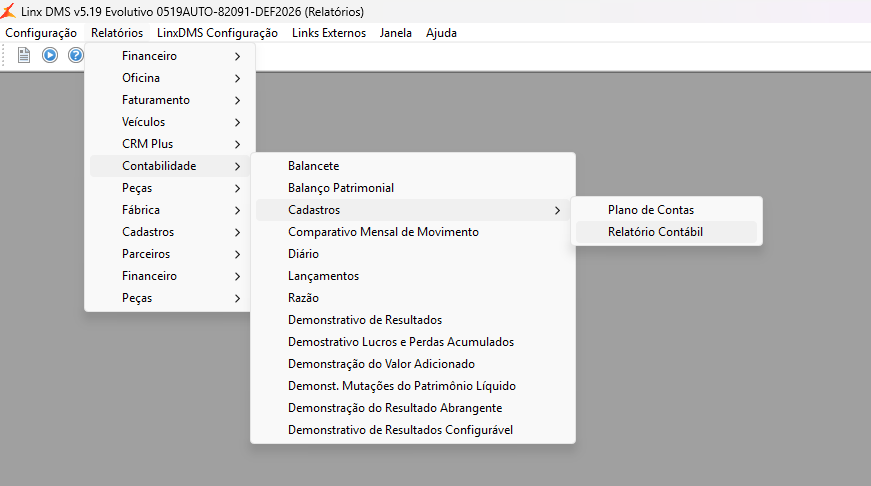
Task: Open Demonstrativo de Resultados Configurável
Action: click(400, 430)
